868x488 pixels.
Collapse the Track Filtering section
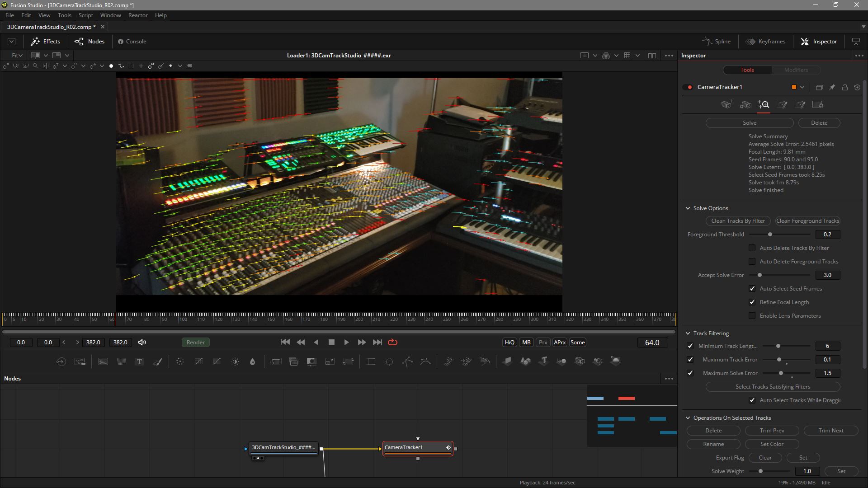(x=688, y=333)
